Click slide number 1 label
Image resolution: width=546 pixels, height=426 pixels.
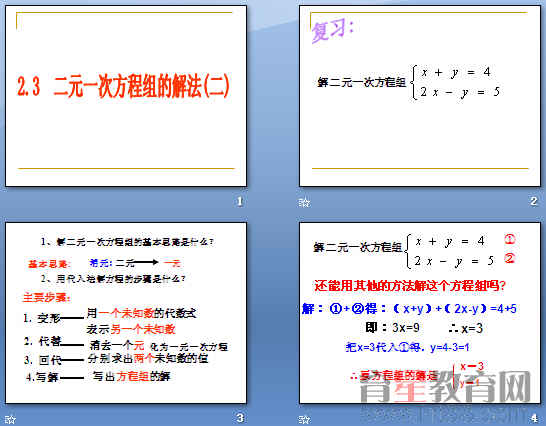click(240, 201)
